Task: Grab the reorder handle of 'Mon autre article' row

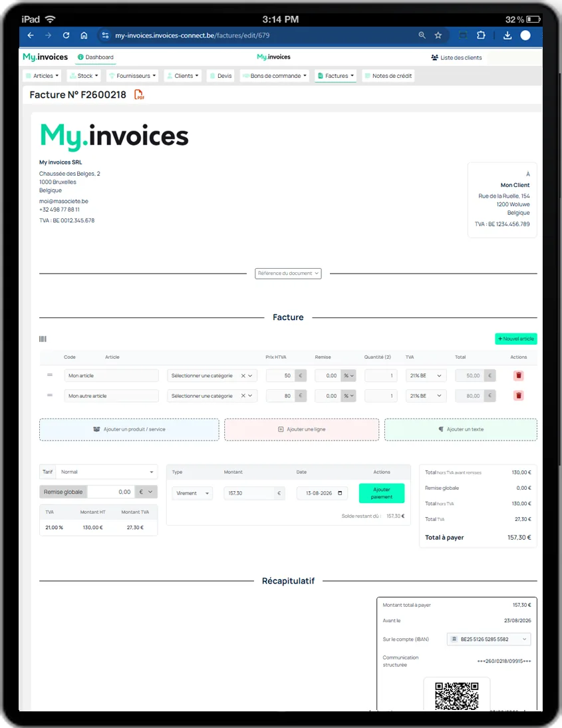Action: (x=50, y=395)
